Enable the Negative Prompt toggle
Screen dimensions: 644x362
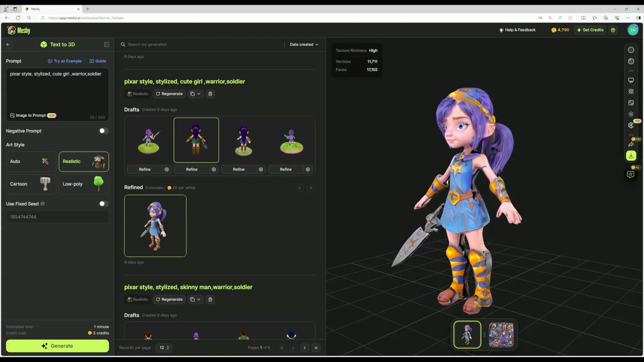tap(104, 131)
